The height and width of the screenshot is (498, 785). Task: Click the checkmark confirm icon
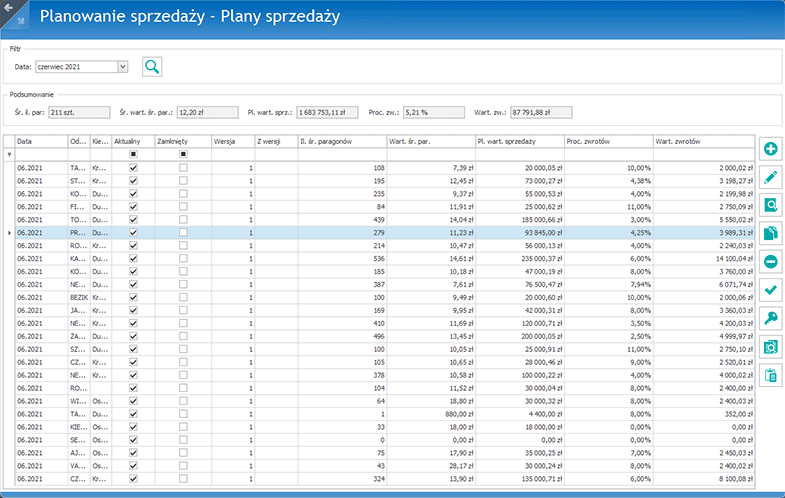click(x=771, y=290)
